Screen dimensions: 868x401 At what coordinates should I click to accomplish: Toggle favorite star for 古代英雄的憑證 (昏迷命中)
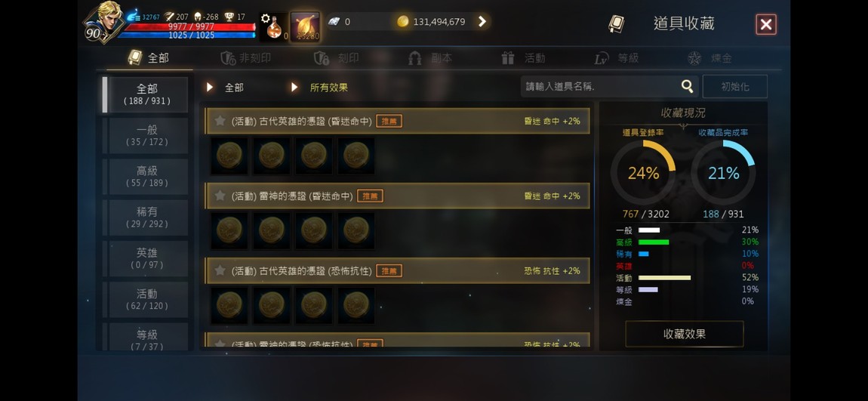point(220,121)
